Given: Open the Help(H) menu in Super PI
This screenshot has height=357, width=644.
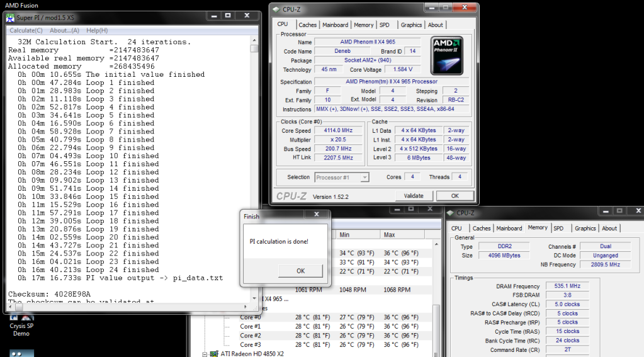Looking at the screenshot, I should coord(97,30).
